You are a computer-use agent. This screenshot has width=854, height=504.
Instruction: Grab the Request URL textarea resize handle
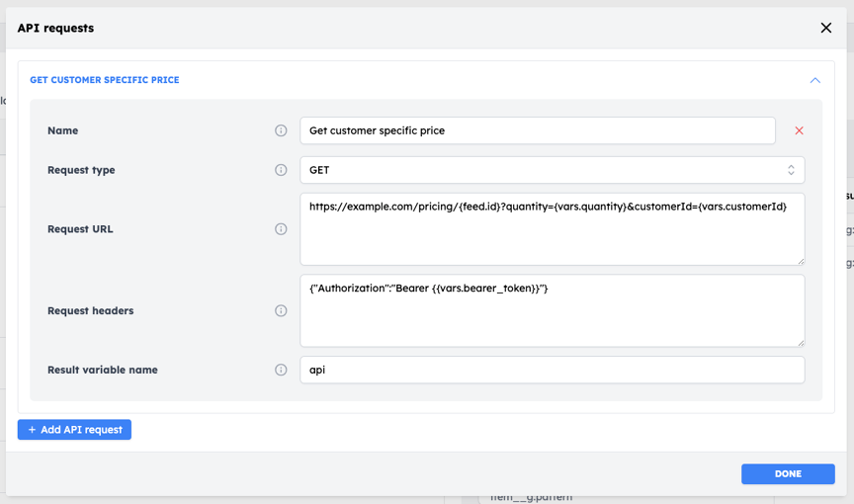click(x=801, y=261)
